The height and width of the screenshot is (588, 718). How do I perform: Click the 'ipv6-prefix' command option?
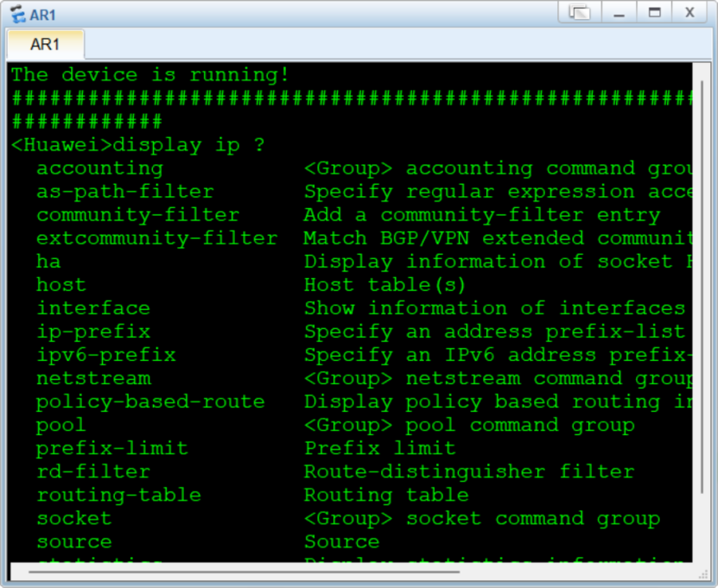(106, 355)
